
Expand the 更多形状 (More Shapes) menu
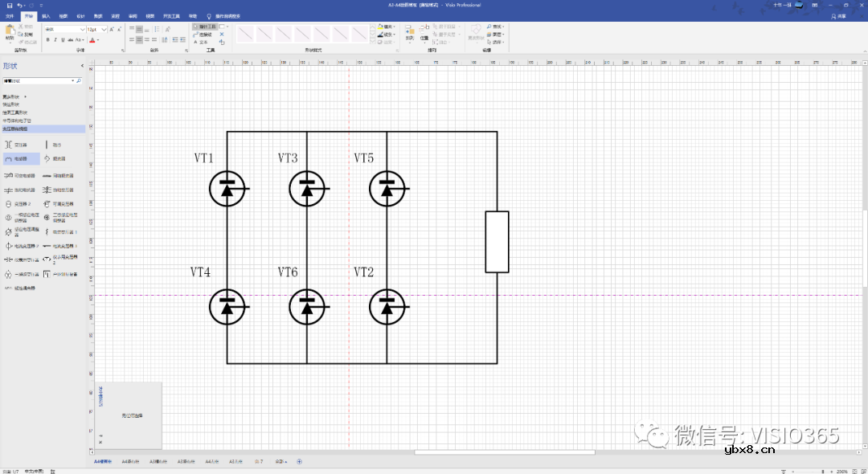pyautogui.click(x=16, y=96)
